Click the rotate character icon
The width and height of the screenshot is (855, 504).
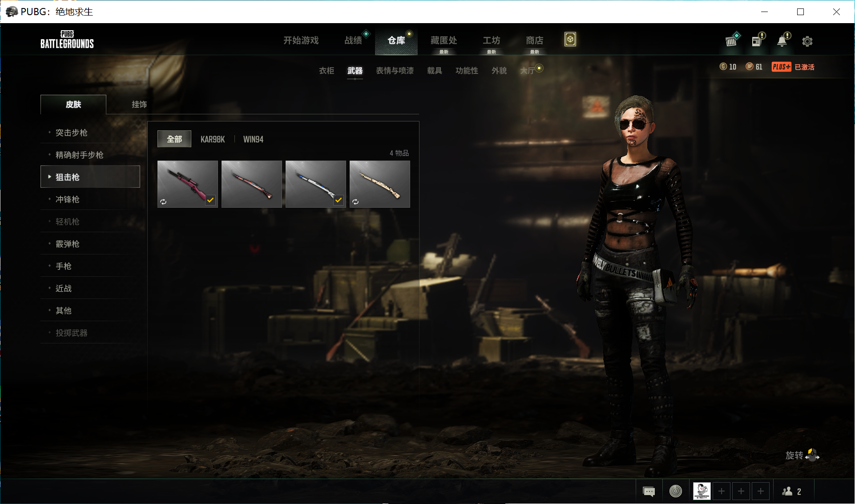[x=812, y=455]
